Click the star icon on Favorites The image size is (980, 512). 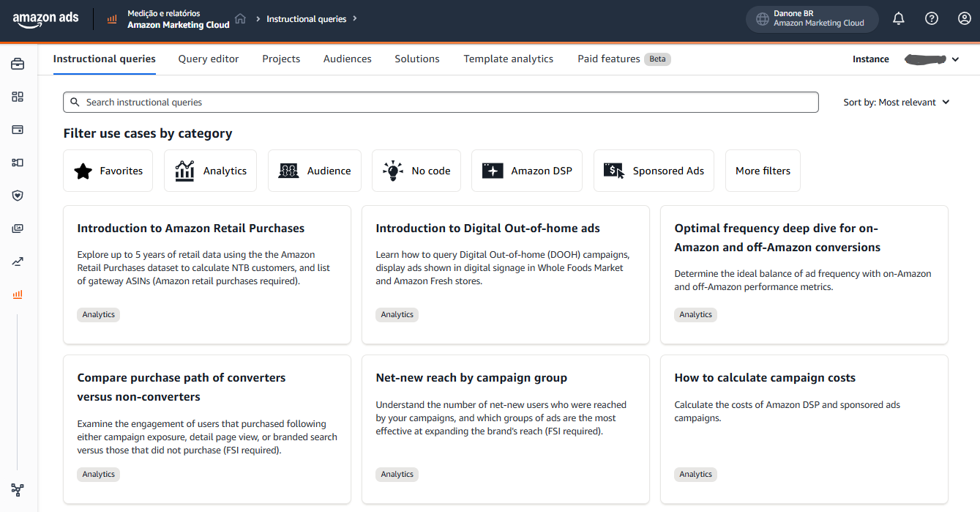(83, 171)
